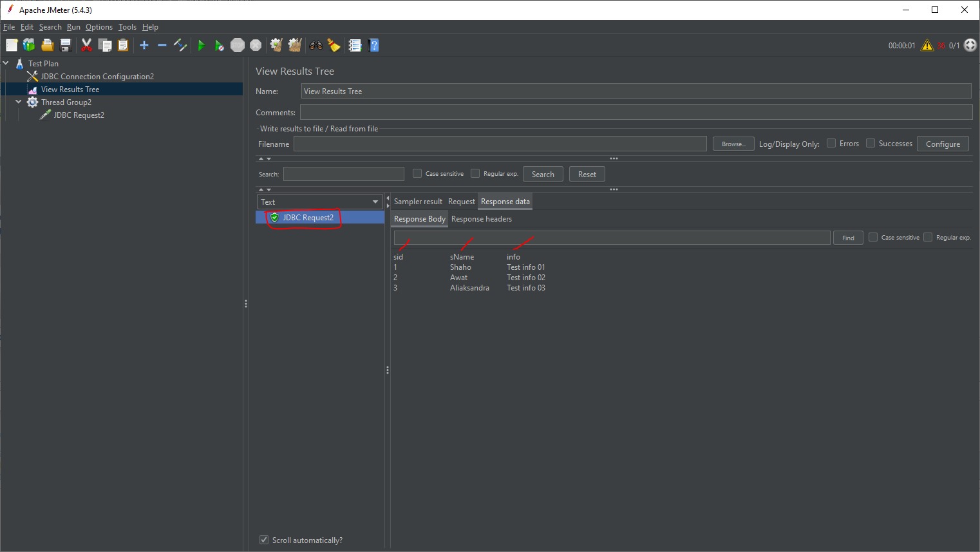Enable the Successes log checkbox
Screen dimensions: 980x552
pyautogui.click(x=871, y=143)
